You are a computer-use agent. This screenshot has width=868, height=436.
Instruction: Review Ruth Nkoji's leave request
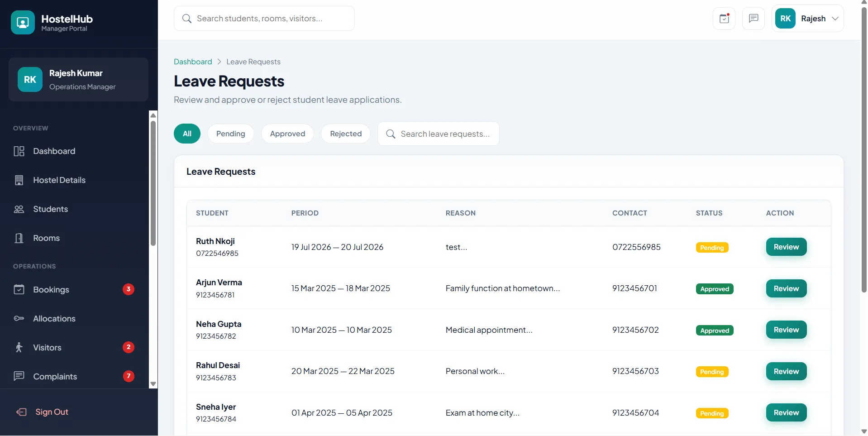pos(786,247)
